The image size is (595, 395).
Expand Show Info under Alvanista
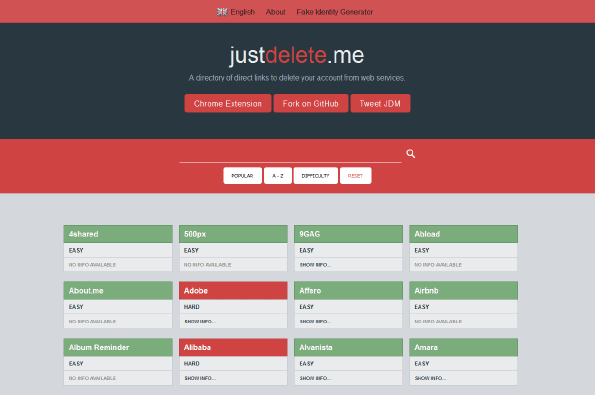(x=315, y=378)
